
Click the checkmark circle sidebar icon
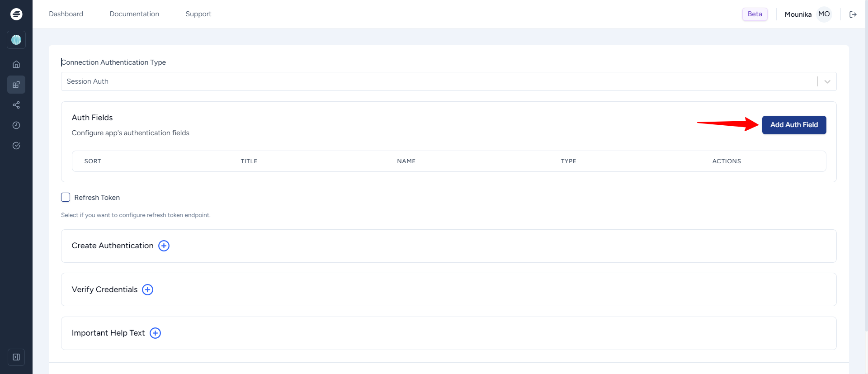tap(16, 146)
